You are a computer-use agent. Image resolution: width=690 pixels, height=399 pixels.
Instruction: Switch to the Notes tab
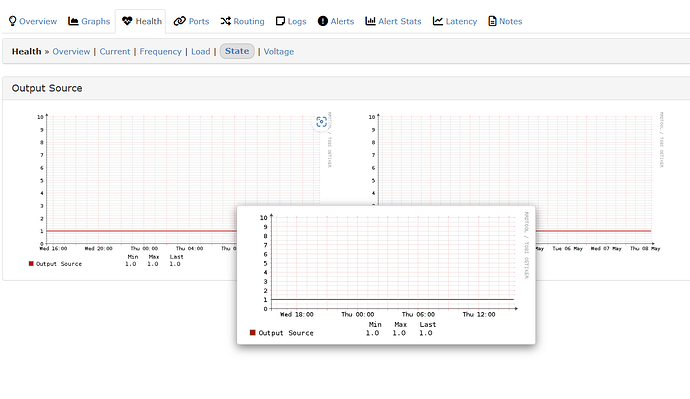(x=505, y=21)
